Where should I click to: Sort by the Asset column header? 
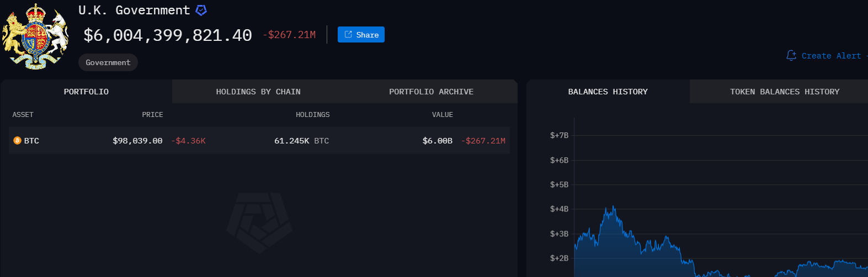tap(23, 115)
